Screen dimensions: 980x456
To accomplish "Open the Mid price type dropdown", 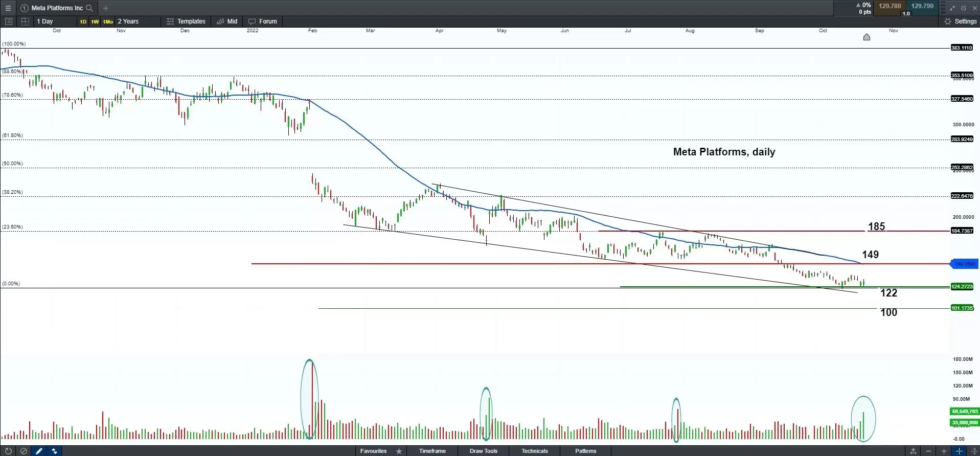I will [x=227, y=21].
